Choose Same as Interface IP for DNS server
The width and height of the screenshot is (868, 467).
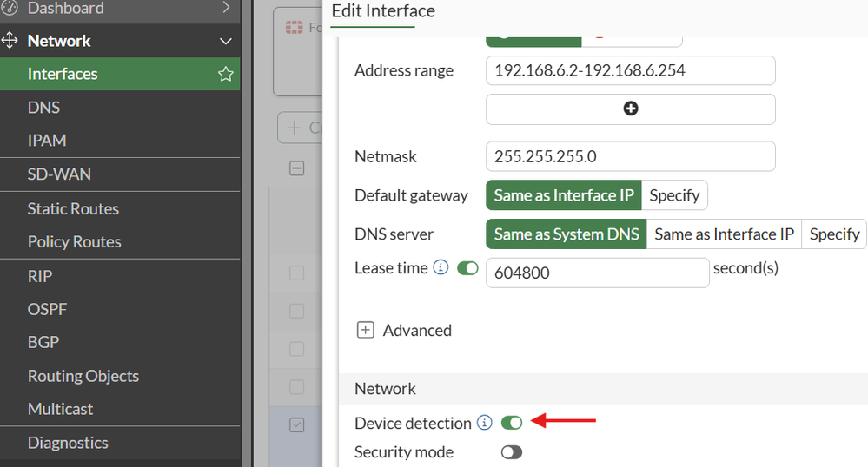tap(724, 234)
